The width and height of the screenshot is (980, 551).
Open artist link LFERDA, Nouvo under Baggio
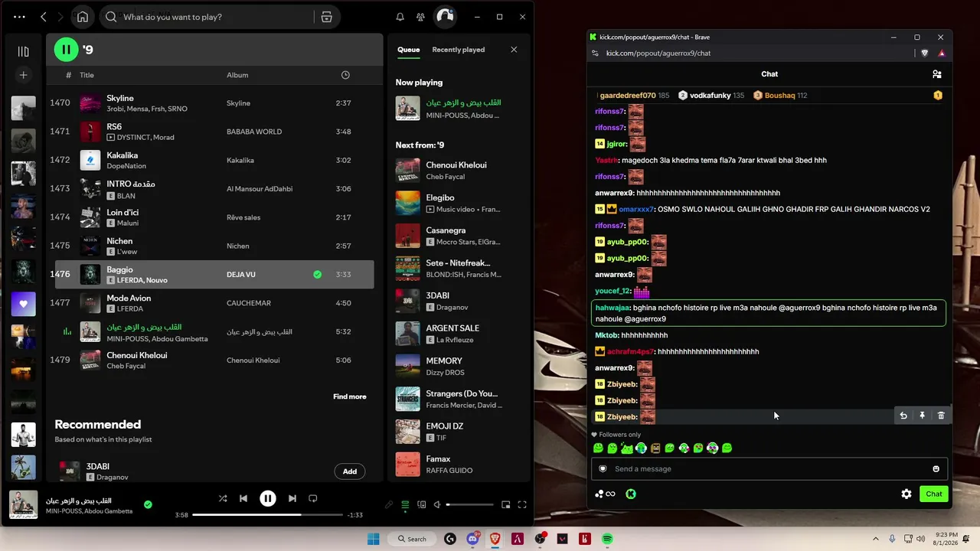(142, 280)
